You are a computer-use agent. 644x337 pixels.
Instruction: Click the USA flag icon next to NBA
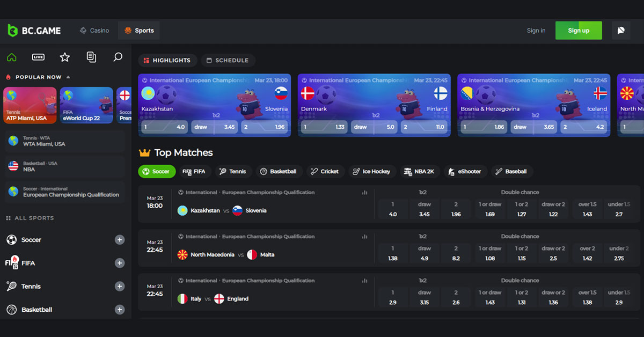(x=13, y=166)
